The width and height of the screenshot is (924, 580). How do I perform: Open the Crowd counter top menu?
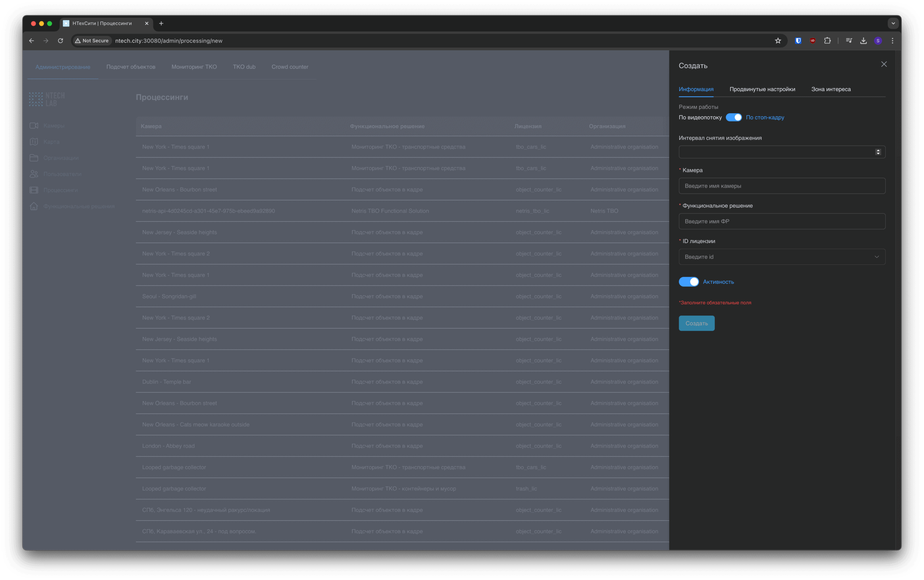289,67
